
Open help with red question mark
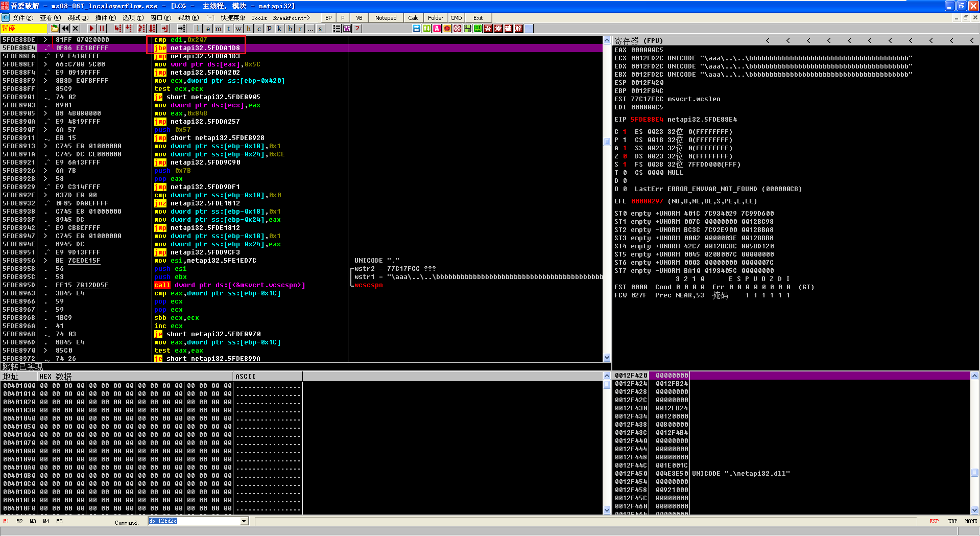click(x=357, y=29)
